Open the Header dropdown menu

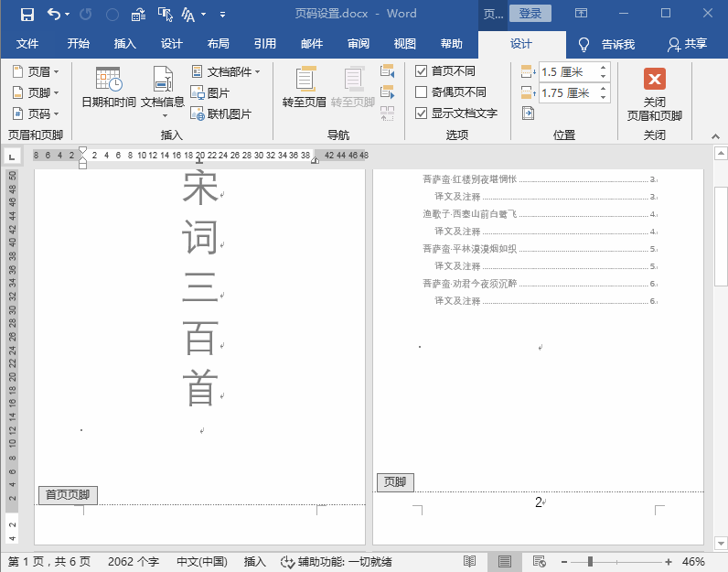[37, 71]
